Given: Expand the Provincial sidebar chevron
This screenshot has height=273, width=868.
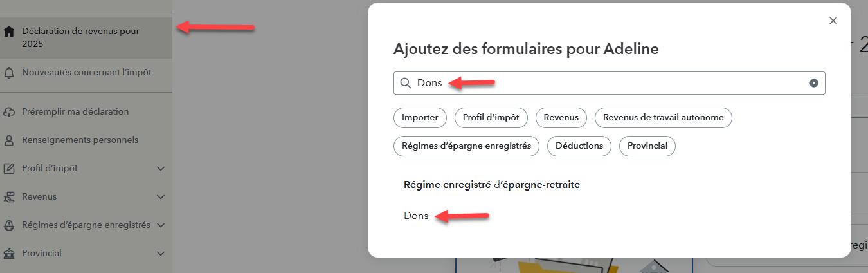Looking at the screenshot, I should (161, 254).
